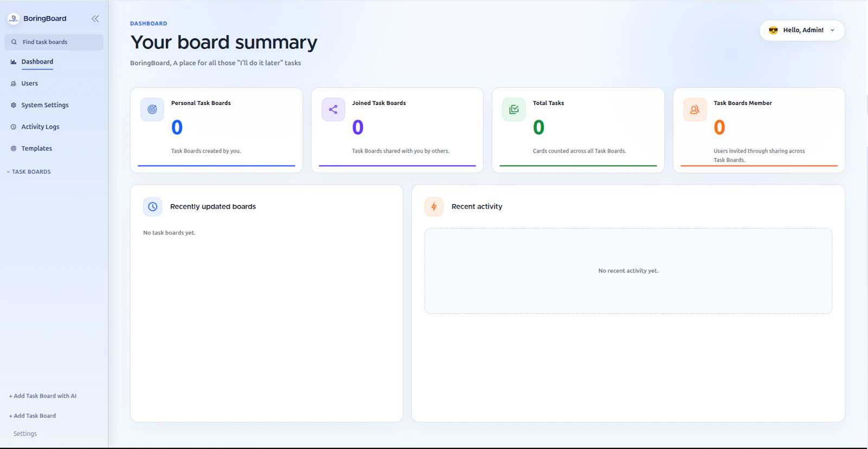Image resolution: width=868 pixels, height=449 pixels.
Task: Click the Hello, Admin! user button
Action: [802, 30]
